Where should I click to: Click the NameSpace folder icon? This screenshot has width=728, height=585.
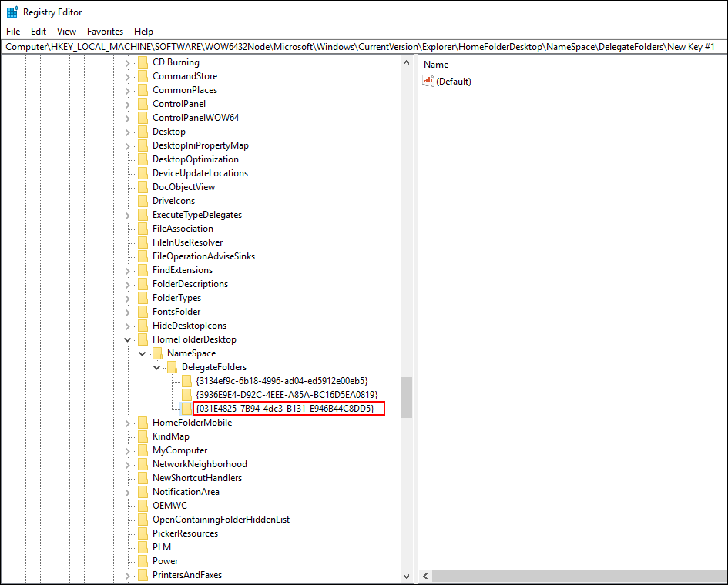click(158, 353)
